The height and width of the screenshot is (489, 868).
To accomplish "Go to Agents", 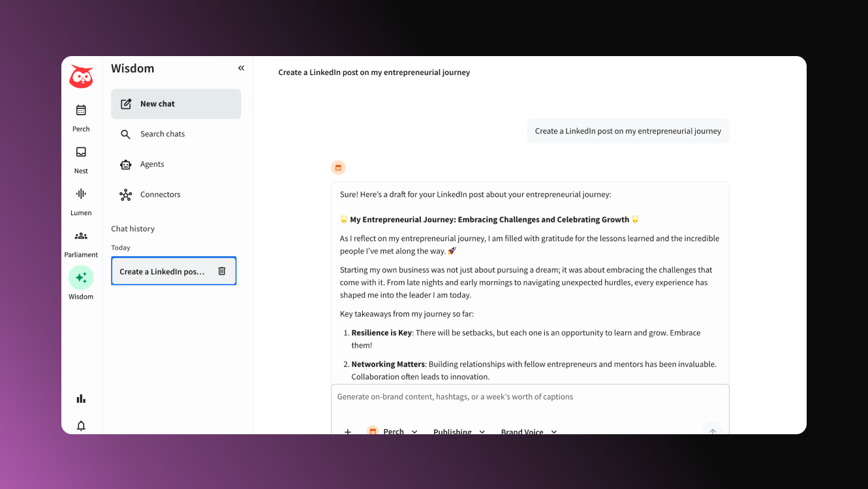I will pos(176,164).
